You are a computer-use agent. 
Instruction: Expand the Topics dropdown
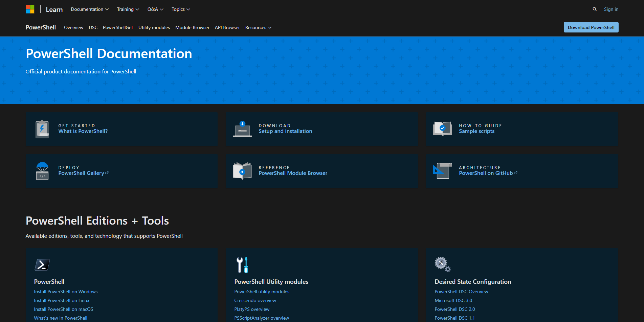coord(181,9)
